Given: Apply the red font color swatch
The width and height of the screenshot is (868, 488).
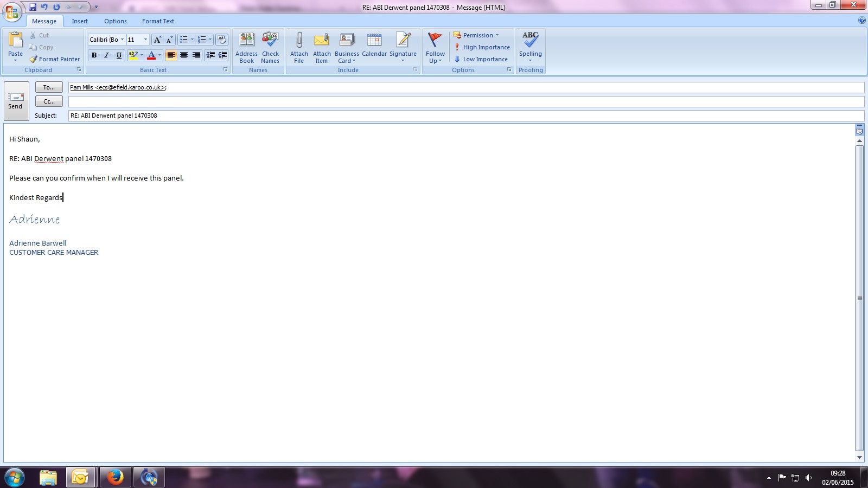Looking at the screenshot, I should (x=151, y=55).
